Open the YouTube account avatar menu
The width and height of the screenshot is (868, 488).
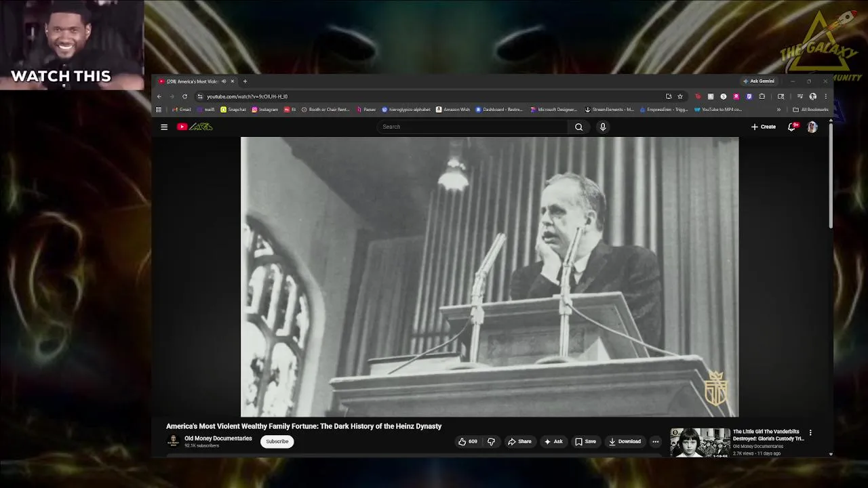[x=812, y=127]
